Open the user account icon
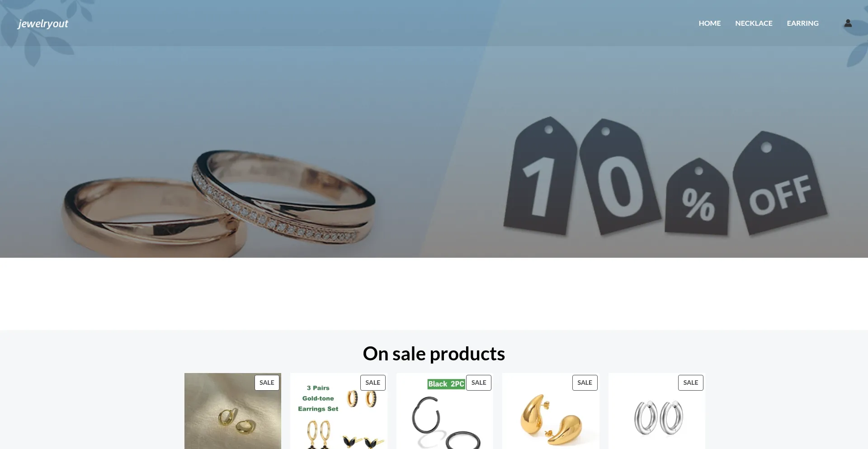 point(848,23)
